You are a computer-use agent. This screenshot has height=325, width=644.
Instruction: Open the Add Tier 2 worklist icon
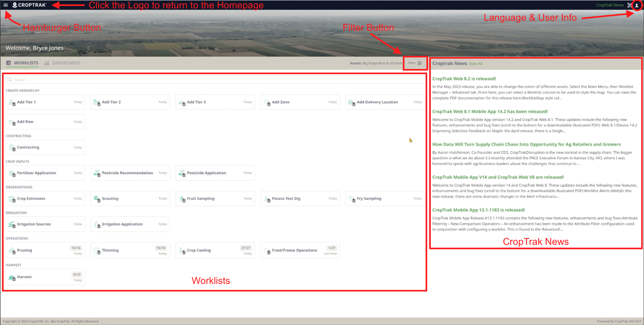[97, 102]
